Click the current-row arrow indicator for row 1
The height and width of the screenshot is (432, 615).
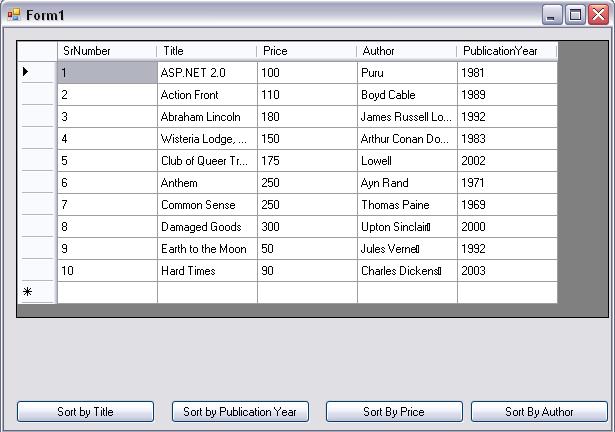click(x=26, y=72)
